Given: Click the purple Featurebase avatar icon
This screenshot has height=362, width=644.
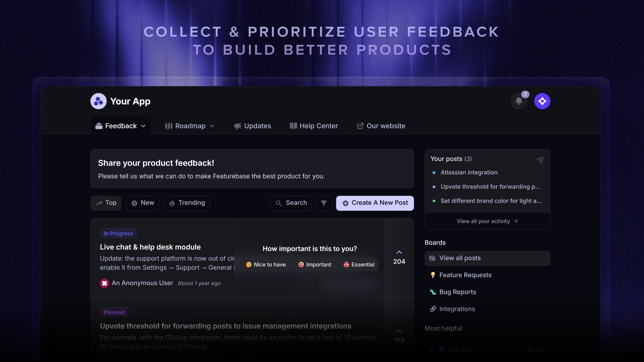Looking at the screenshot, I should point(542,101).
